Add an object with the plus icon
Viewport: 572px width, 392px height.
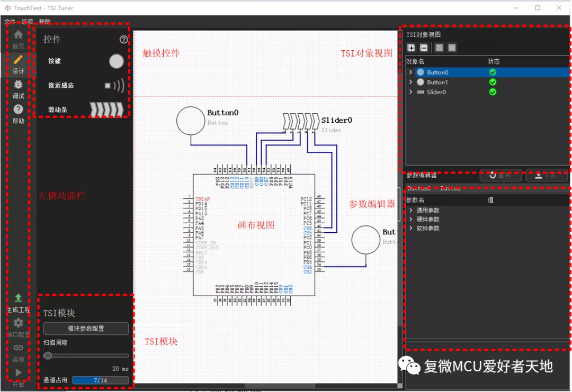pyautogui.click(x=411, y=48)
